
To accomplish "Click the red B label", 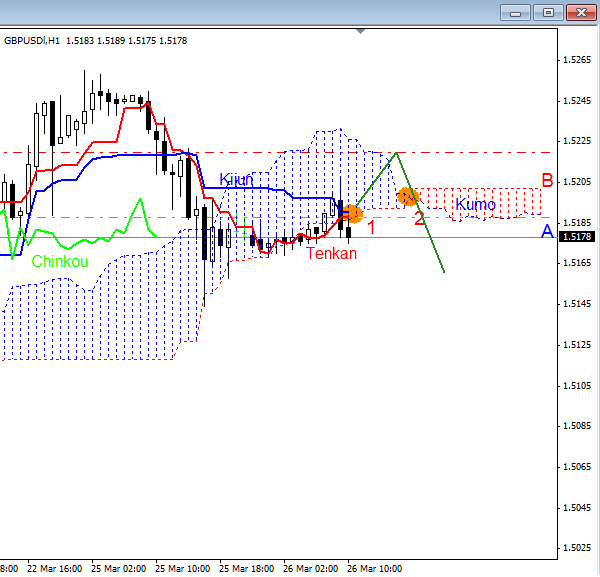I will coord(547,180).
